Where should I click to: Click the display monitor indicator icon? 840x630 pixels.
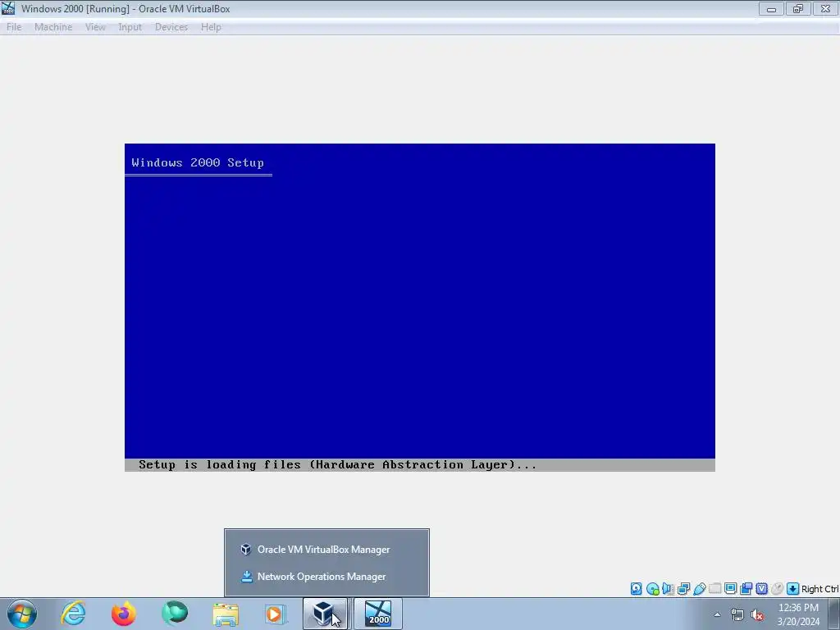(x=730, y=589)
